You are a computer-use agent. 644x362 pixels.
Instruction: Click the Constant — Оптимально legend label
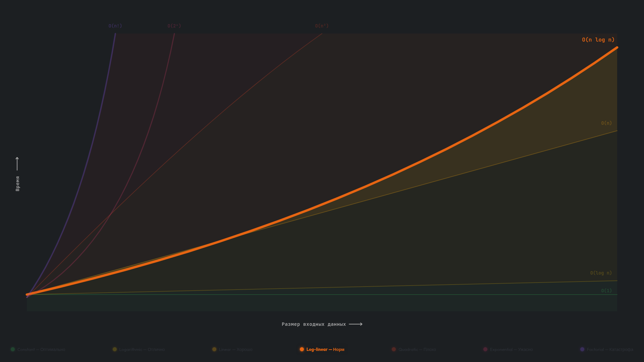[x=41, y=349]
